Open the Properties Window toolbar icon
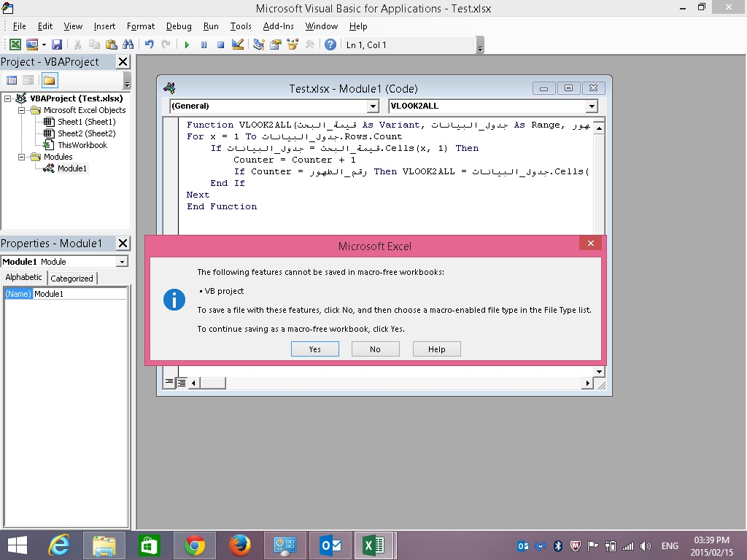The height and width of the screenshot is (560, 747). [x=275, y=44]
